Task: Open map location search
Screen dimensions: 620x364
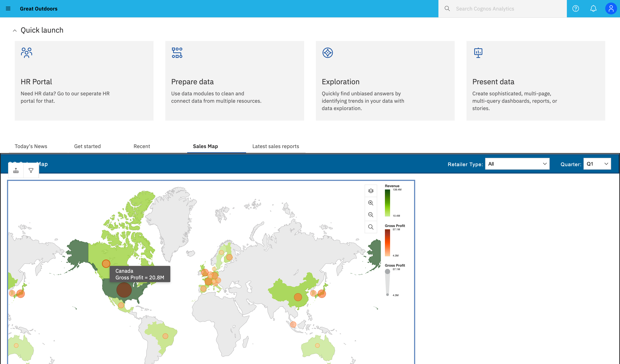Action: [371, 227]
